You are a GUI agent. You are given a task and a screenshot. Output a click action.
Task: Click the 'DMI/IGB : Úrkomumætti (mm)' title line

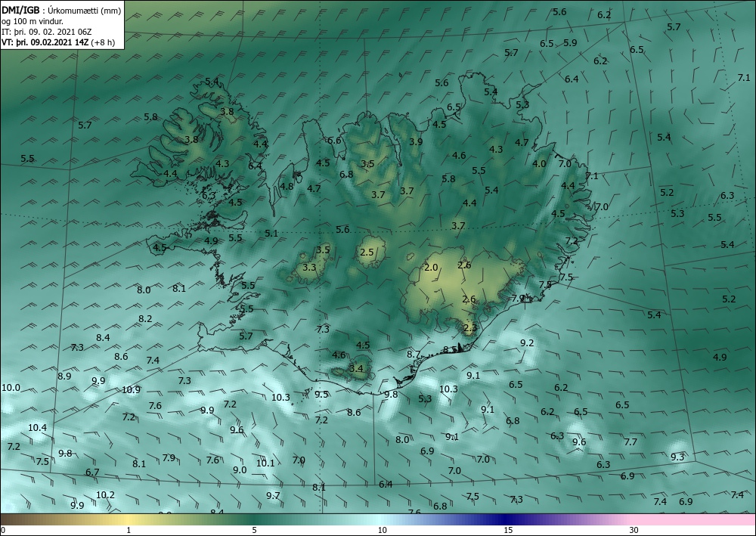[x=61, y=11]
